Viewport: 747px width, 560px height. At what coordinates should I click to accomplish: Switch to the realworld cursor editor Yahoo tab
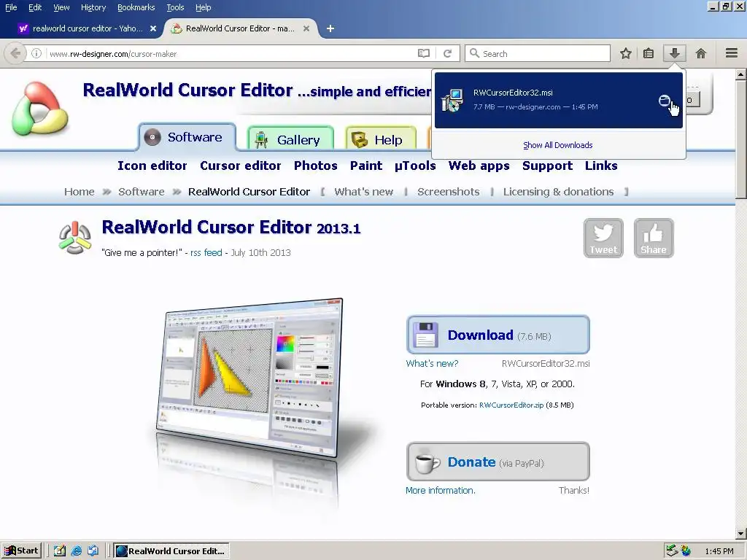pyautogui.click(x=88, y=28)
